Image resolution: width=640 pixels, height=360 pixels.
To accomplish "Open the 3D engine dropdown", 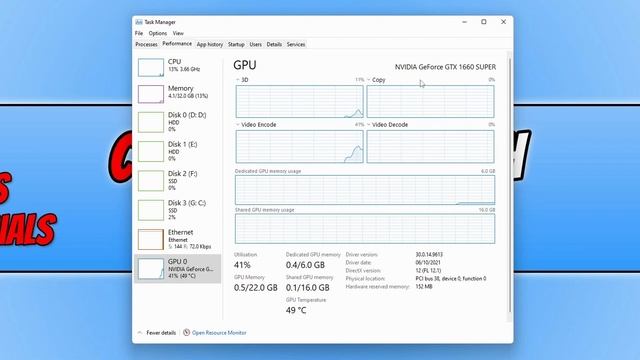I will click(x=238, y=80).
